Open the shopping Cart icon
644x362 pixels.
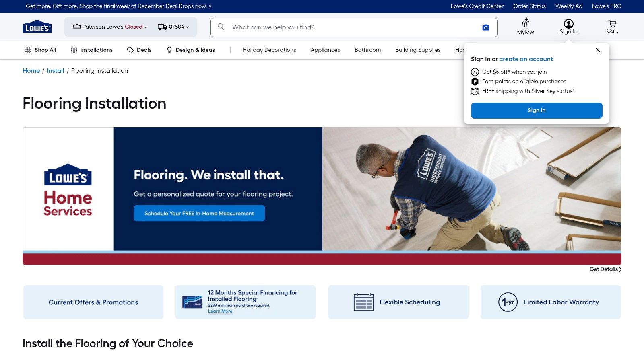tap(612, 24)
